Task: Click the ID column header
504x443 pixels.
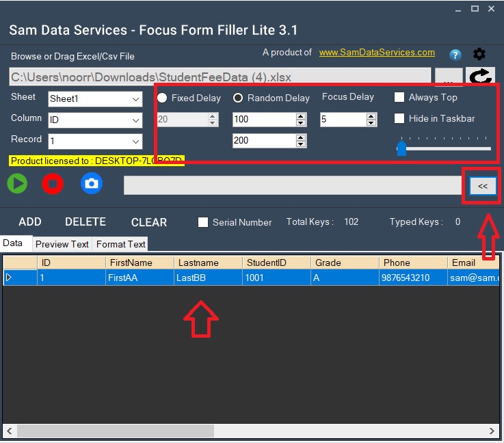Action: click(x=71, y=263)
